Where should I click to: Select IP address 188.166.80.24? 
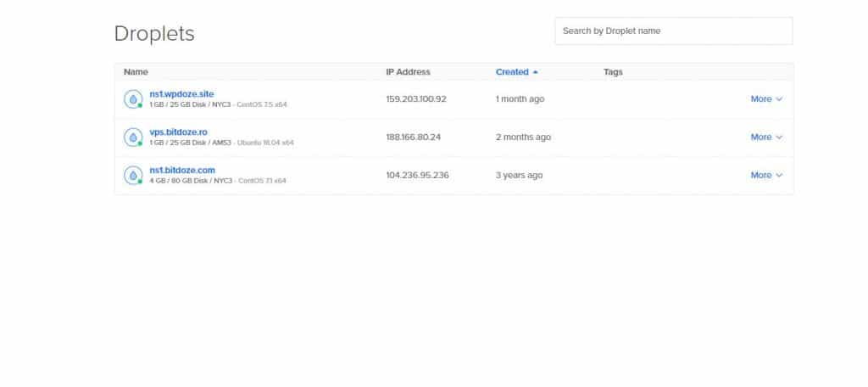[x=413, y=137]
